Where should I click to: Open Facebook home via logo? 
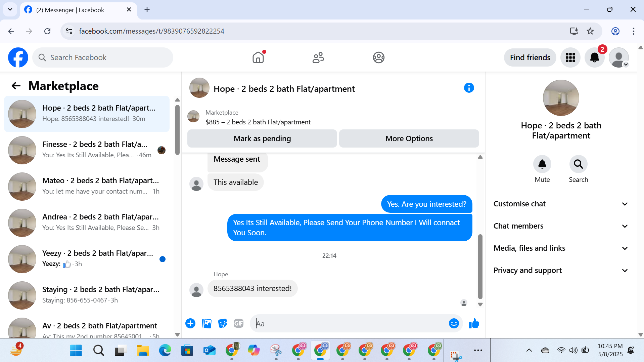coord(18,57)
